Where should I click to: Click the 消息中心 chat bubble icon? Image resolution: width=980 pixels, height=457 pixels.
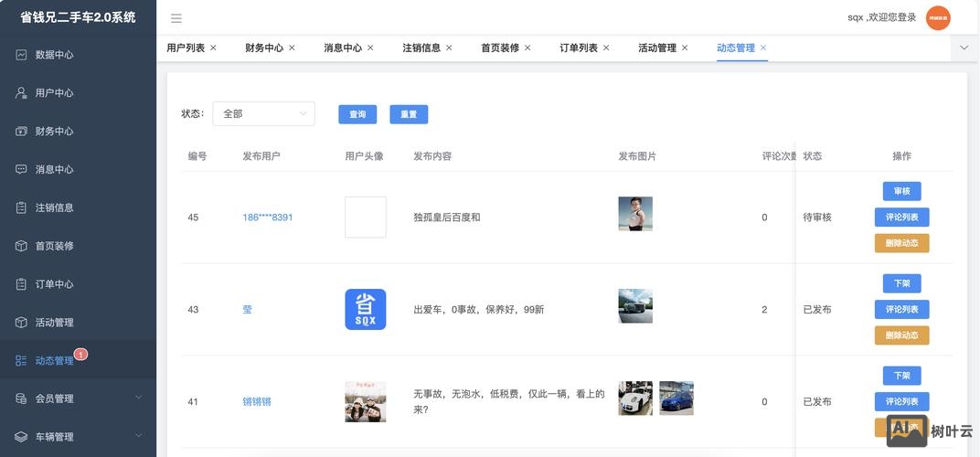point(21,169)
